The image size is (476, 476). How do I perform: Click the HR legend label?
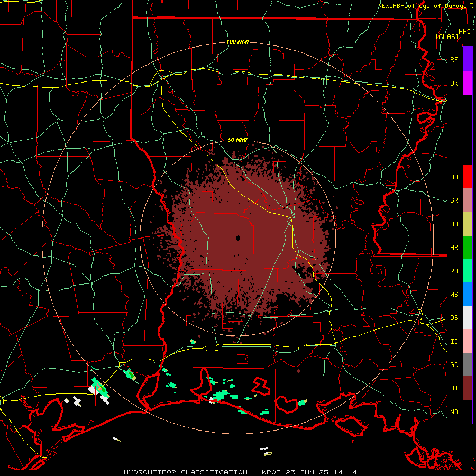pyautogui.click(x=454, y=248)
